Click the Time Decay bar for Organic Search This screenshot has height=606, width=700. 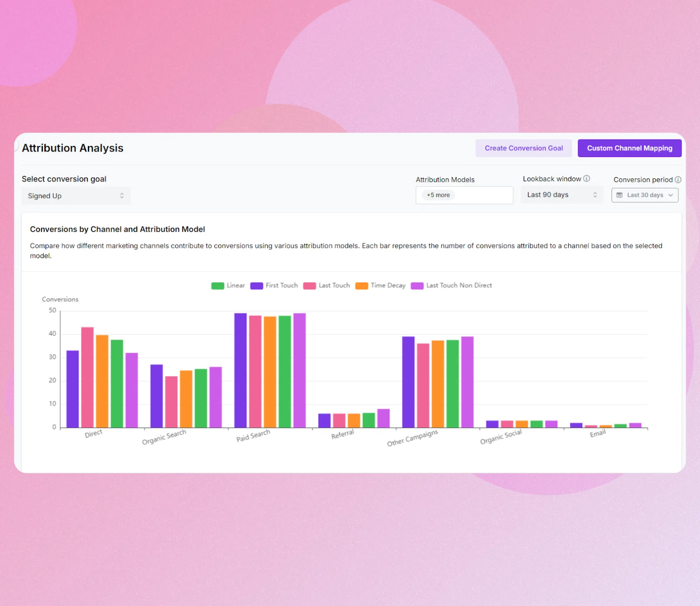tap(186, 399)
